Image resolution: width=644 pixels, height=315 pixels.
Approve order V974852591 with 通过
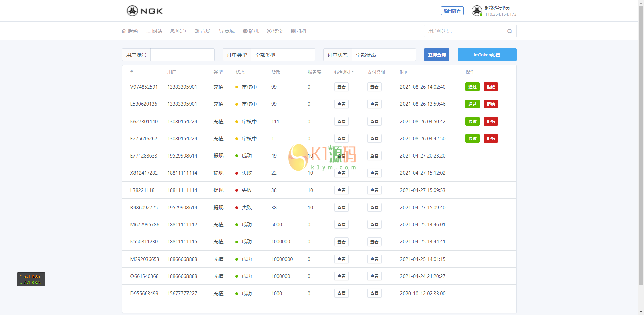pos(472,87)
